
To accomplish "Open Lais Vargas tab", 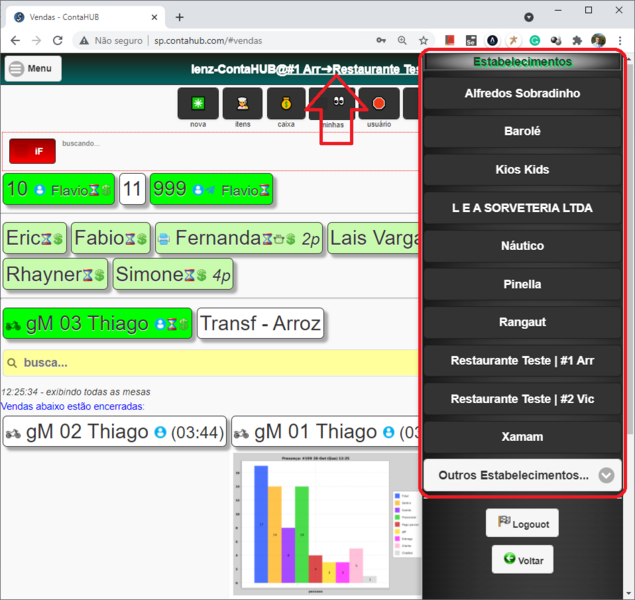I will point(373,238).
